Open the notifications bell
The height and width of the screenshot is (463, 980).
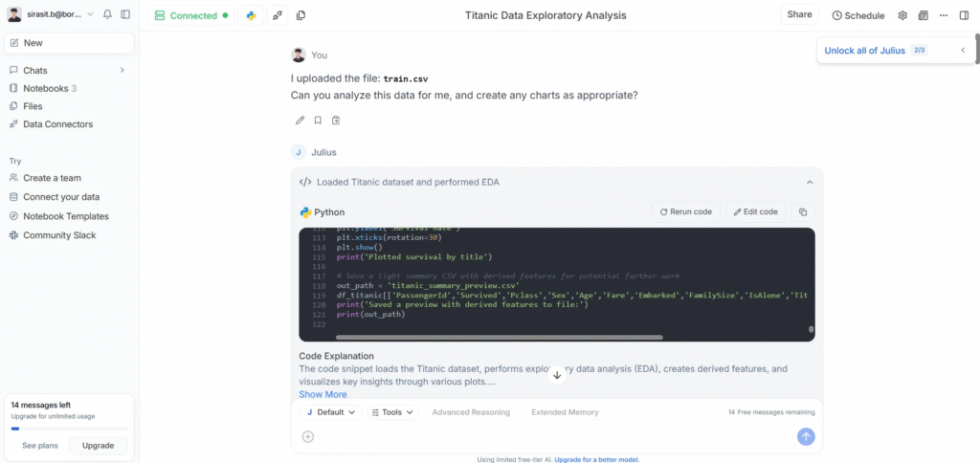[x=107, y=14]
